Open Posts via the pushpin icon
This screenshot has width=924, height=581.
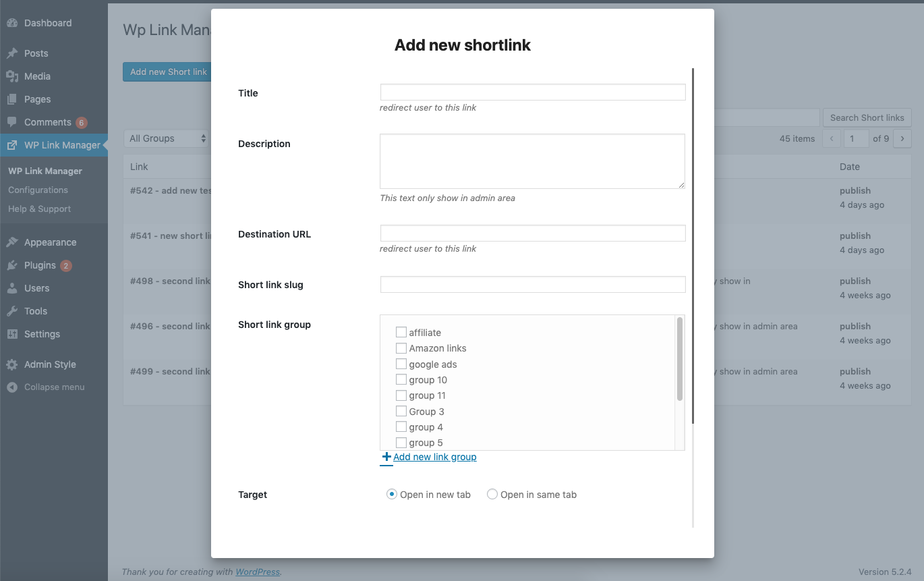(12, 53)
